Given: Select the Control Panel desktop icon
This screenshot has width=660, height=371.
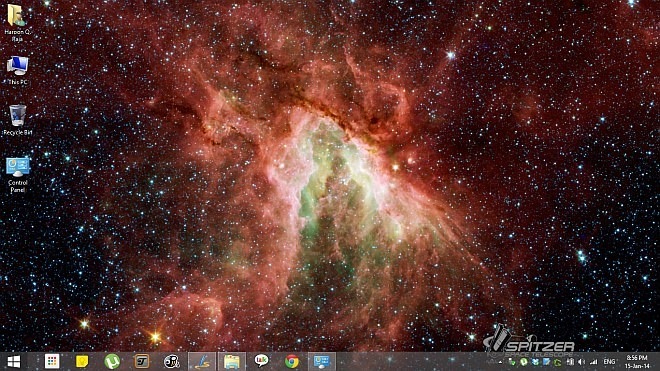Looking at the screenshot, I should click(x=17, y=175).
